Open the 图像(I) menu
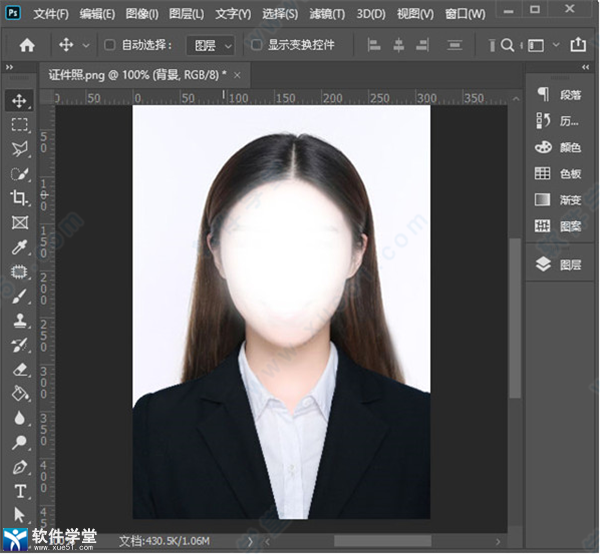This screenshot has width=600, height=554. coord(140,14)
